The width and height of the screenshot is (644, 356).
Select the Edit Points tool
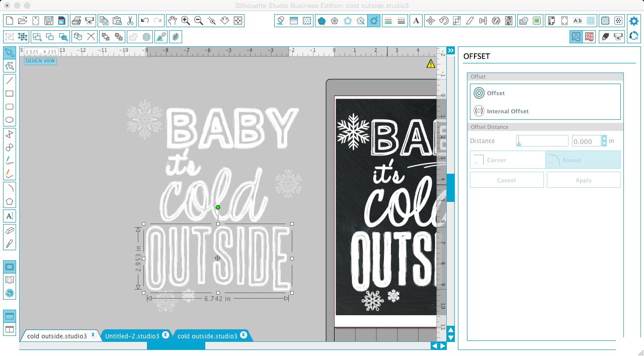10,66
